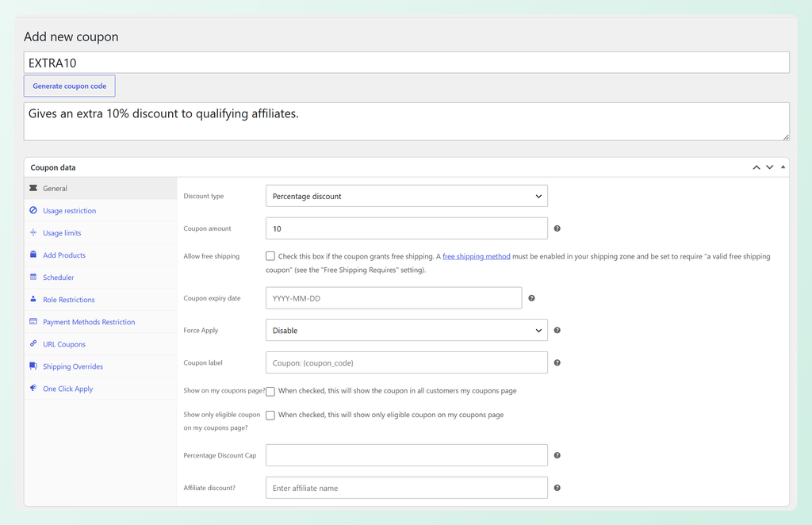812x525 pixels.
Task: Open the Add Products tab
Action: tap(101, 255)
